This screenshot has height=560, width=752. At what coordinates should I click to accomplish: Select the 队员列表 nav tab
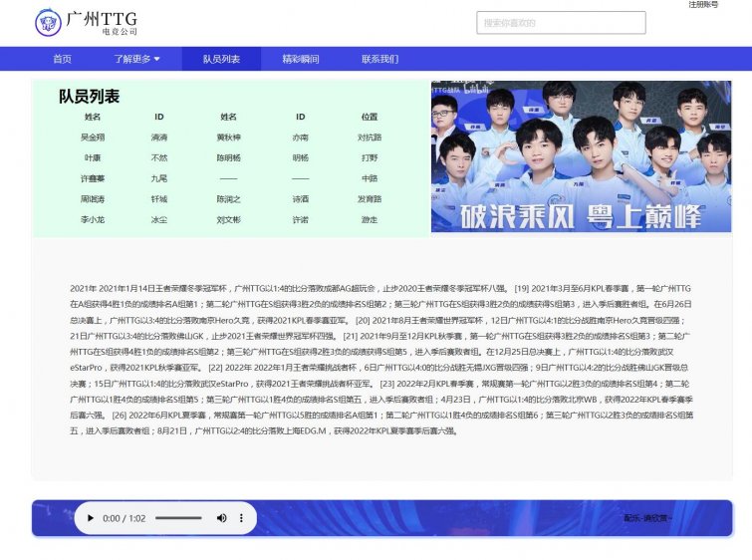221,59
